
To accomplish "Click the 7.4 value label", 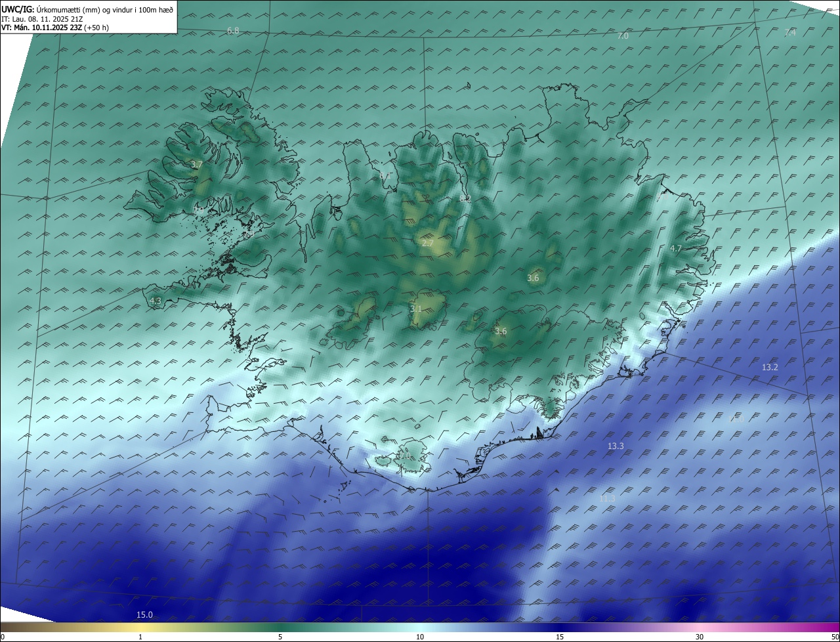I will pos(790,33).
